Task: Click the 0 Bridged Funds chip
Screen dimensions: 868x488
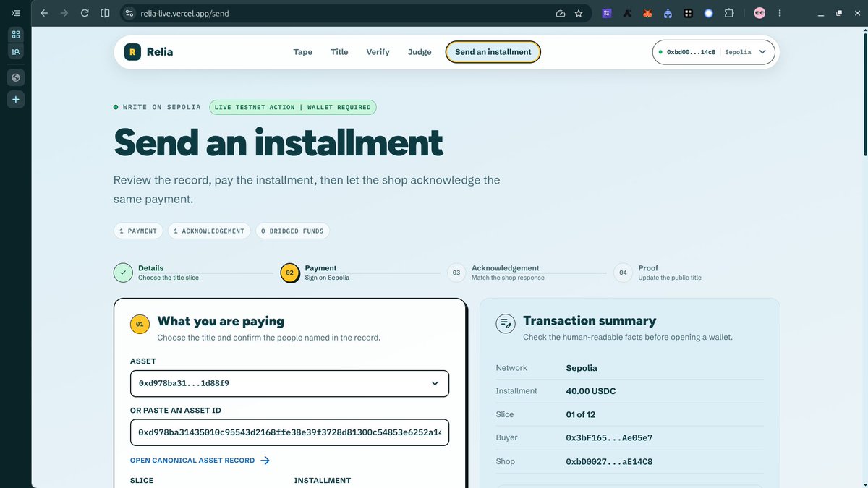Action: 293,231
